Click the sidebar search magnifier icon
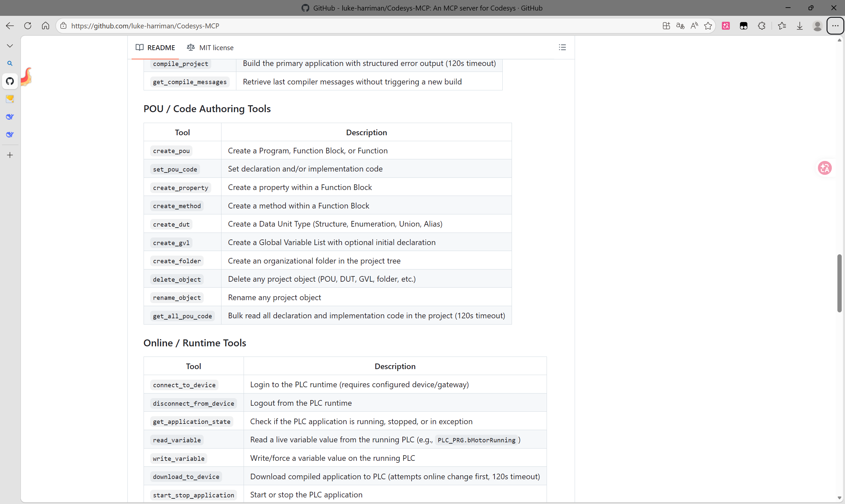The height and width of the screenshot is (504, 845). (x=10, y=64)
